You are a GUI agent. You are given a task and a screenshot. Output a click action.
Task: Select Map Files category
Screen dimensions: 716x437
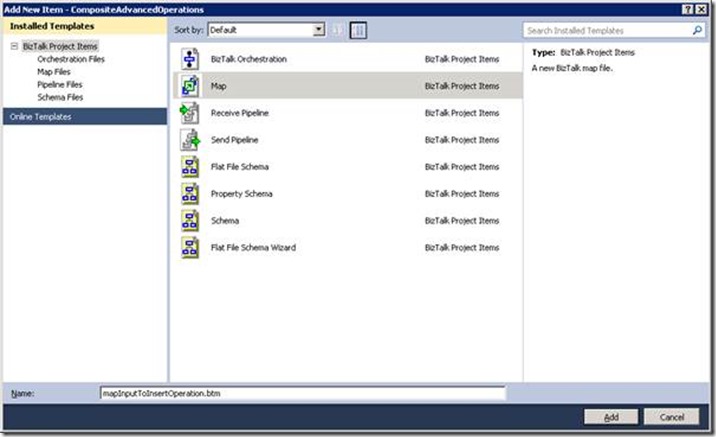coord(54,72)
